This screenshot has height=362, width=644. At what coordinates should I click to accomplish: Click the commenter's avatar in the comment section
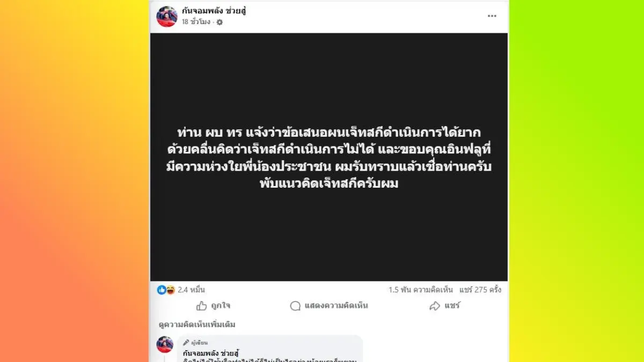165,344
